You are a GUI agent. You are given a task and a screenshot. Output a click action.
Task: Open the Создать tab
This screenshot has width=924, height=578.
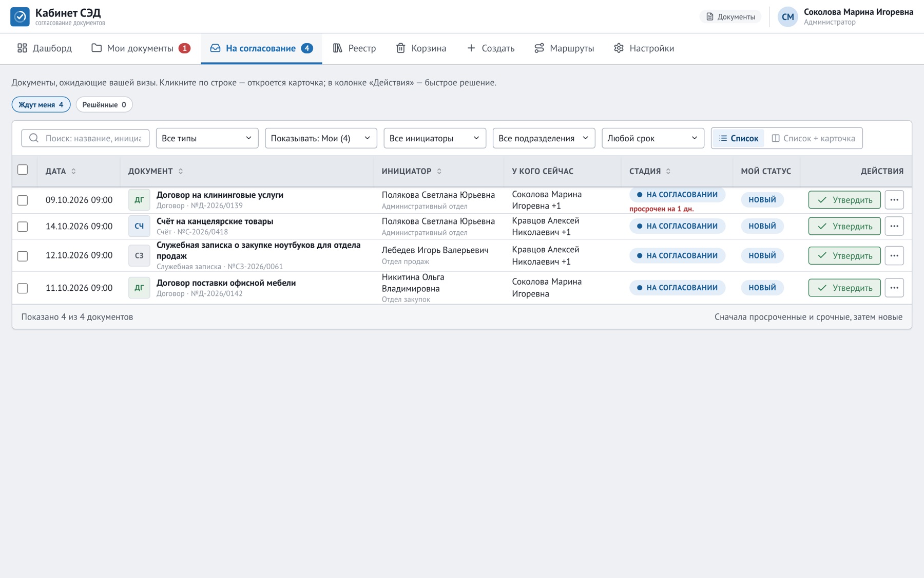[491, 48]
